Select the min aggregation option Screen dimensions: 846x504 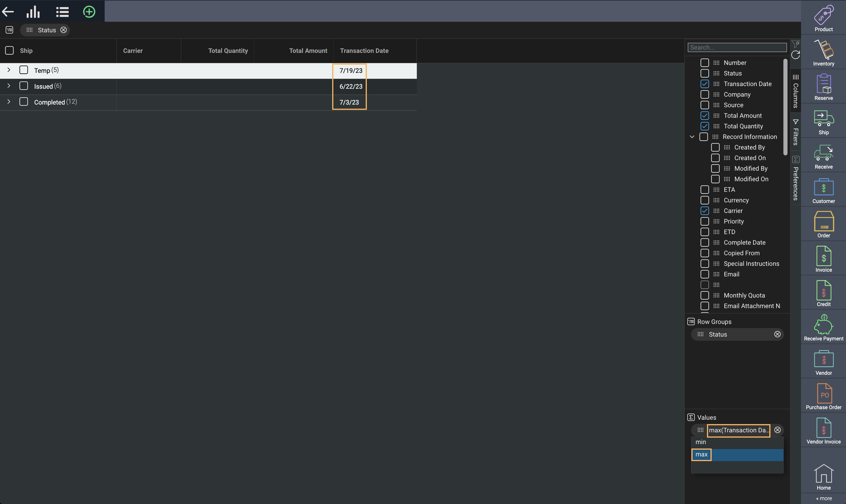(x=700, y=442)
